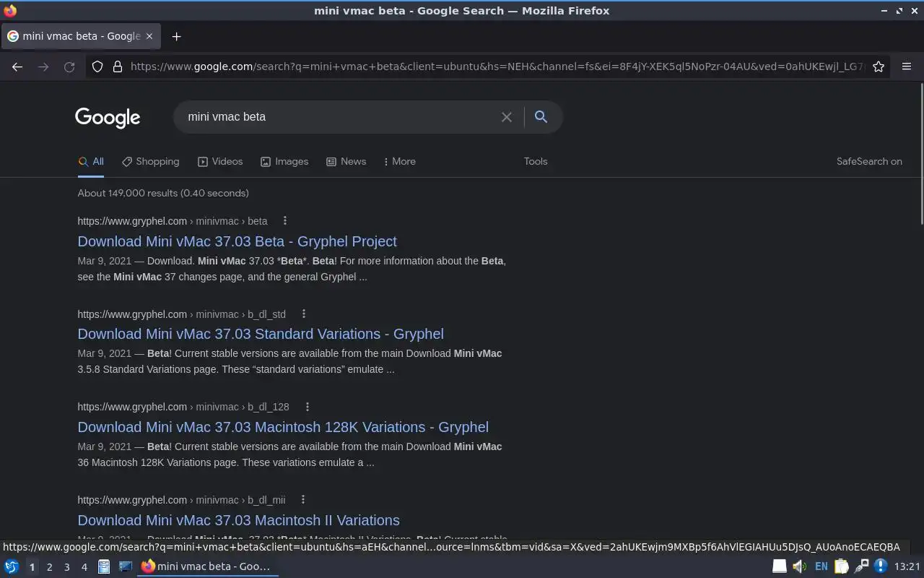Go to Google homepage via logo
Viewport: 924px width, 578px height.
pos(108,118)
